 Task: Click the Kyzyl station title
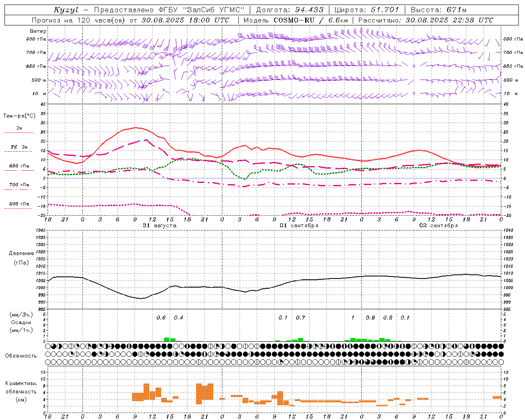click(x=66, y=10)
